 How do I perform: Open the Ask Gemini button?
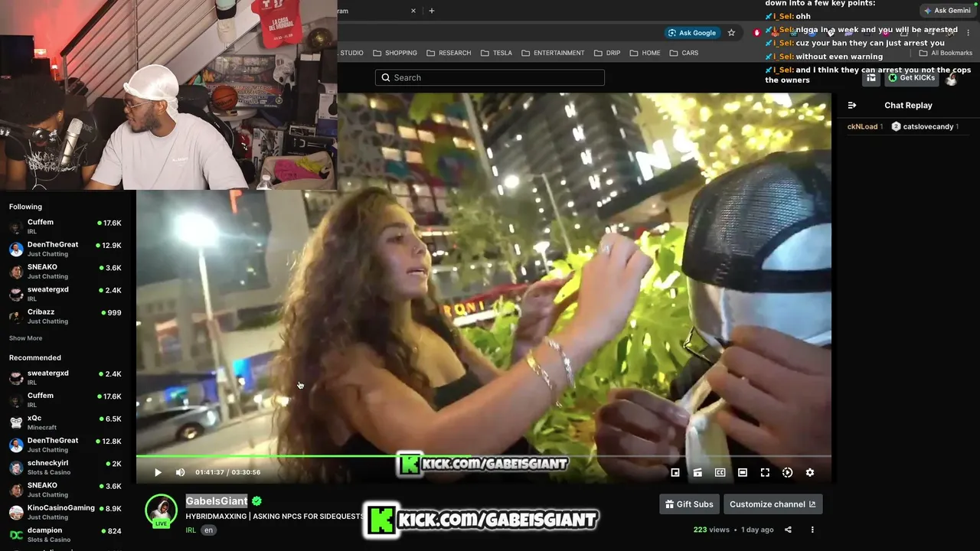click(947, 11)
